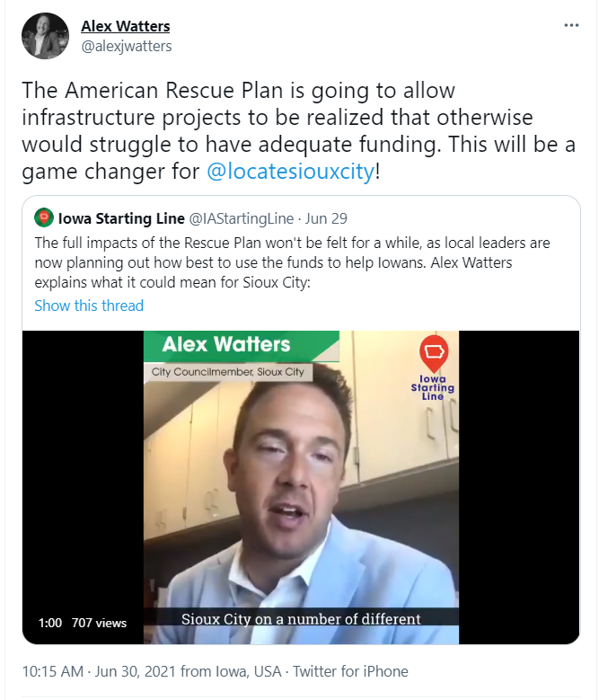Click the video caption subtitle bar
The width and height of the screenshot is (599, 700).
[301, 619]
